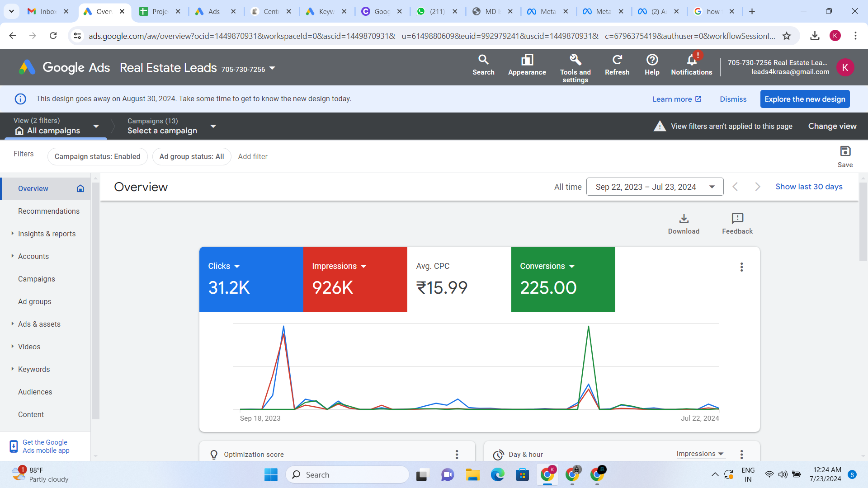Open Day & hour Impressions dropdown

pos(700,454)
